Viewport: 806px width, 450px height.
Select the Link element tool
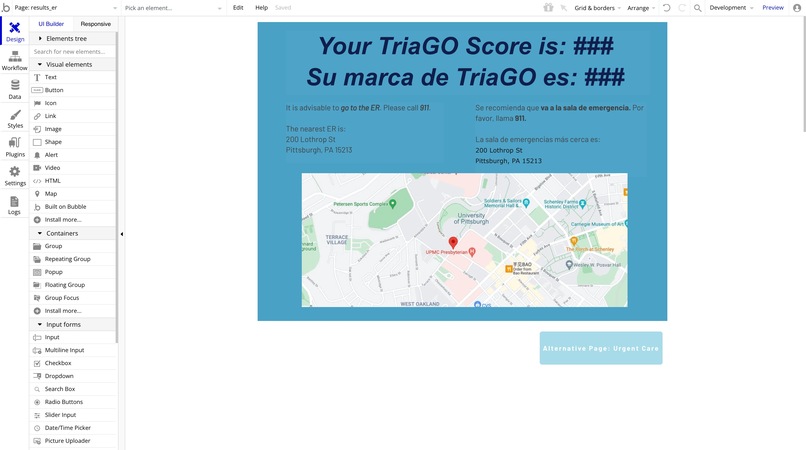73,116
